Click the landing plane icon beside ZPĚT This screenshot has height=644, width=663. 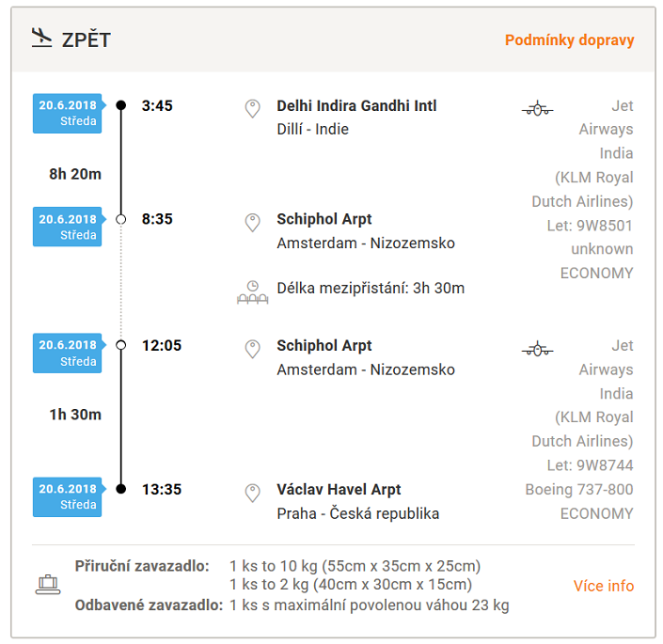coord(42,38)
